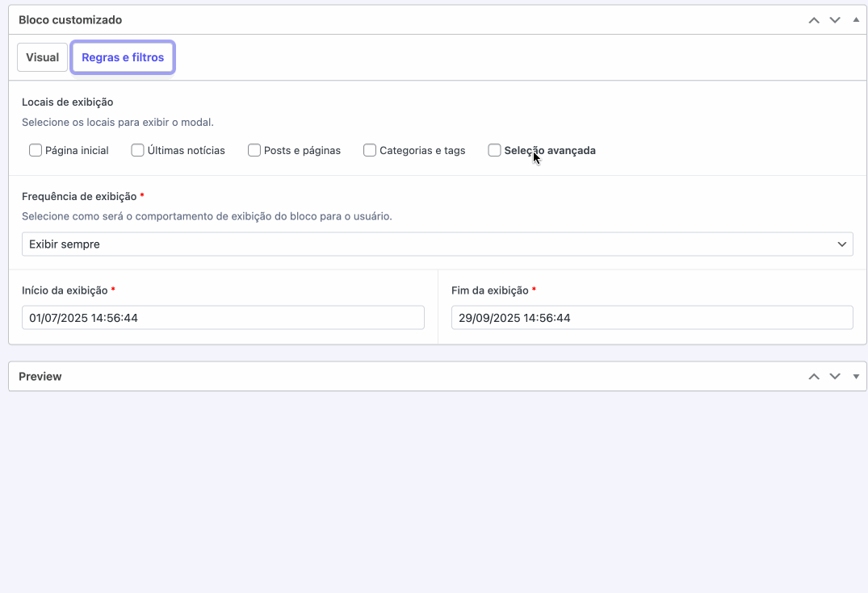The height and width of the screenshot is (593, 868).
Task: Move Bloco customizado panel down
Action: [x=835, y=20]
